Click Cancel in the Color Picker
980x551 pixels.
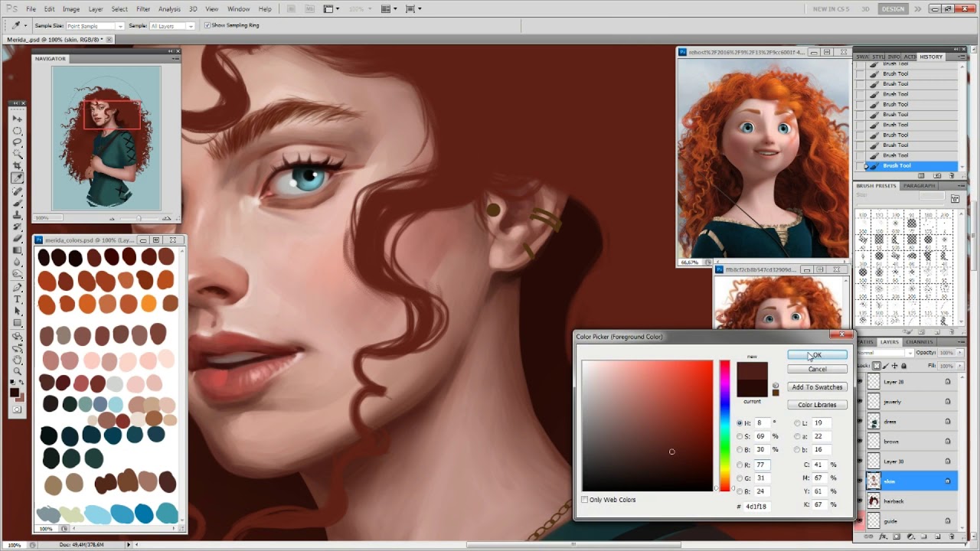tap(817, 369)
